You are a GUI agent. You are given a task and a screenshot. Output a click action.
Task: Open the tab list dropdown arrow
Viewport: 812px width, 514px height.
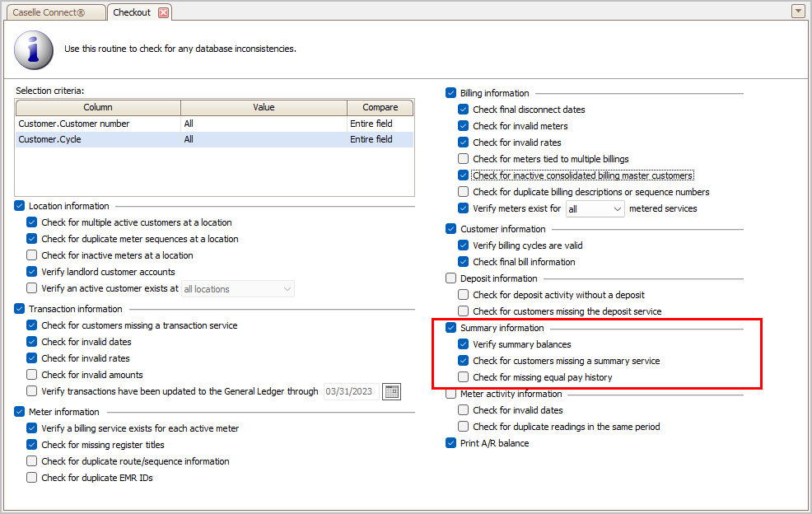point(798,11)
